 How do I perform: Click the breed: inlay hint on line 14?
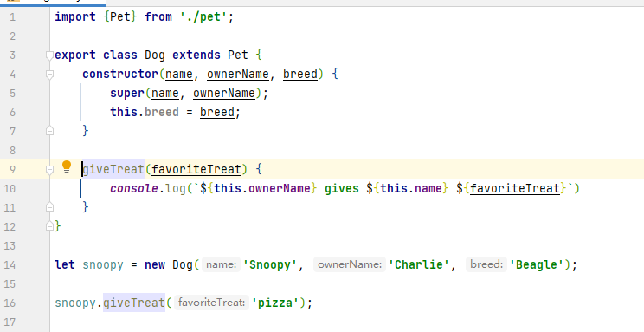[x=486, y=264]
